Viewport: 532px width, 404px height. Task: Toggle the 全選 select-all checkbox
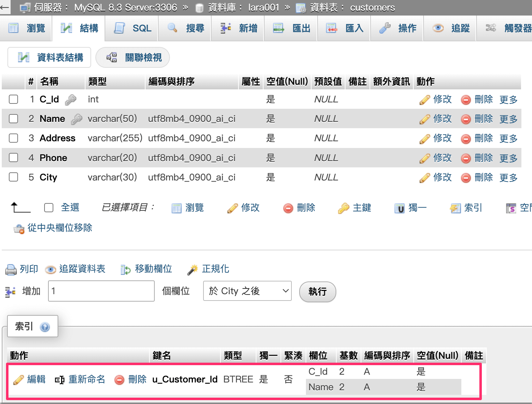pos(49,208)
